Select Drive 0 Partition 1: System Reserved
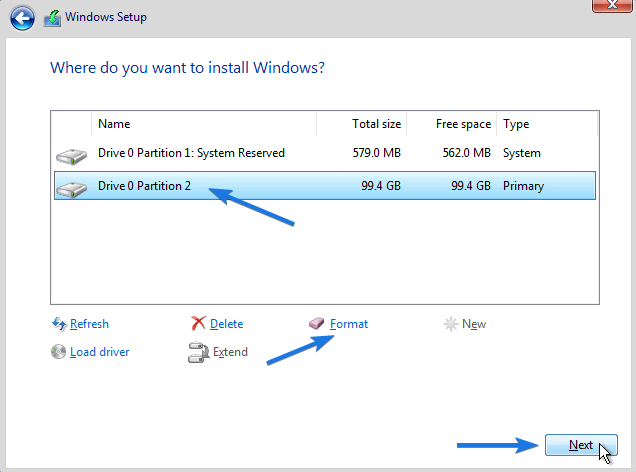Screen dimensions: 636x472 pos(324,153)
